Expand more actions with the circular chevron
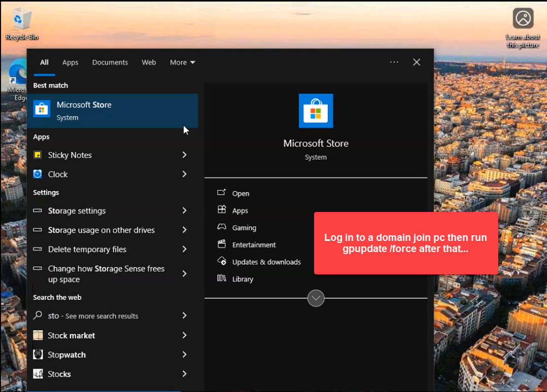 point(316,298)
